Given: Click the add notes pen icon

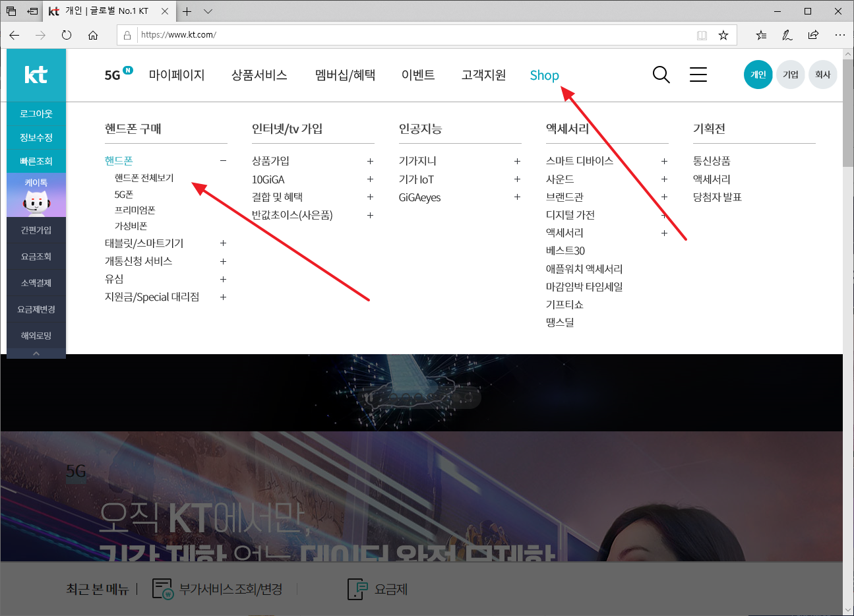Looking at the screenshot, I should pyautogui.click(x=787, y=35).
